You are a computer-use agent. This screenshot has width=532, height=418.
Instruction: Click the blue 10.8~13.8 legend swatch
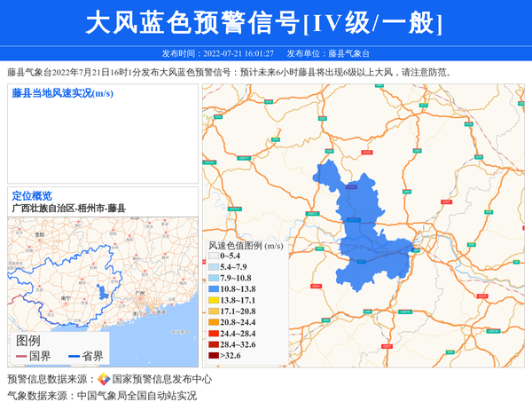[214, 289]
